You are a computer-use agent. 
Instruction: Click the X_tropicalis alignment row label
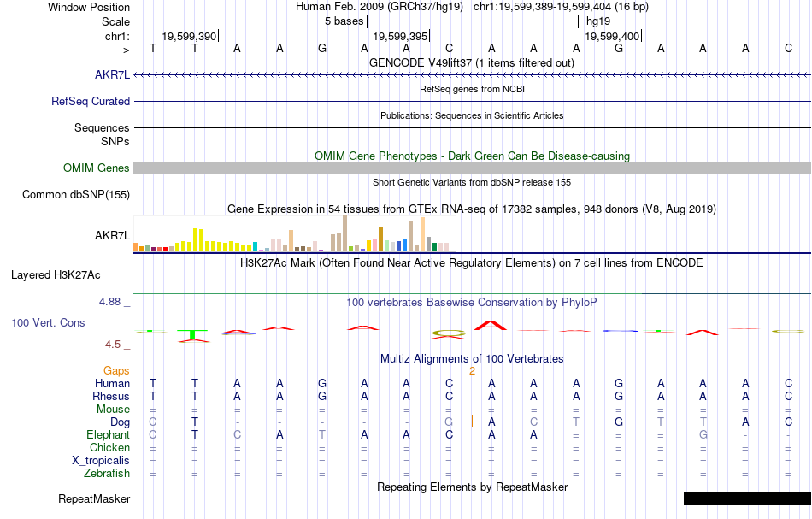point(101,461)
